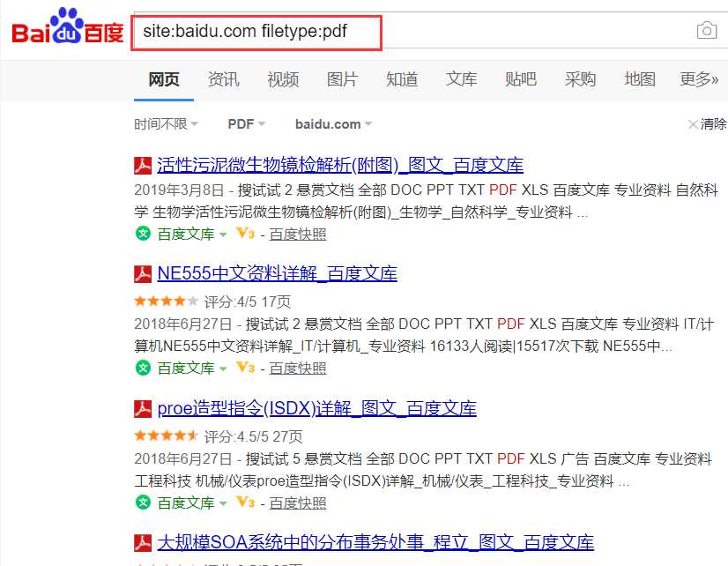Clear filters with 清除 button
728x566 pixels.
click(707, 124)
